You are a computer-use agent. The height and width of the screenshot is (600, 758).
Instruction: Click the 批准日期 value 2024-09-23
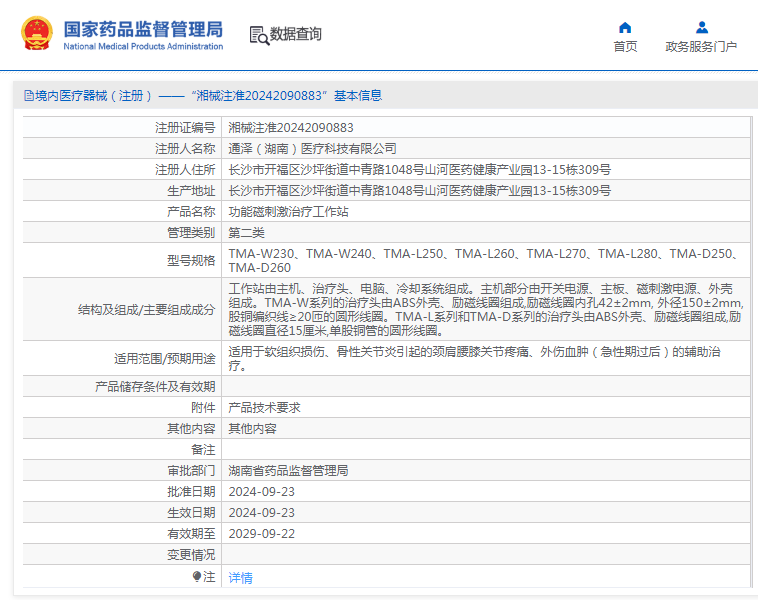(262, 492)
